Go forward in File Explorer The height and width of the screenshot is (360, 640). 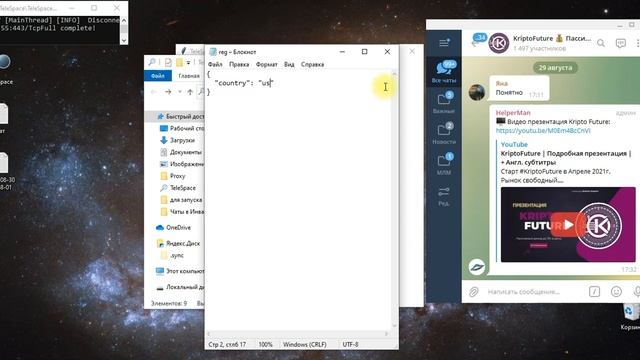click(x=168, y=92)
